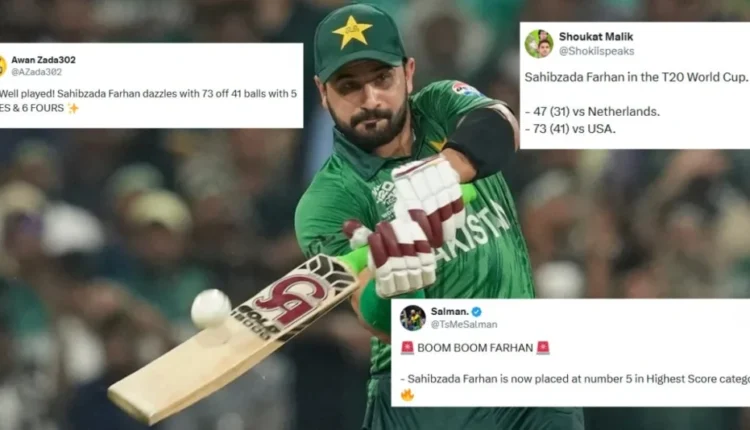Click the '47 (31) vs Netherlands' line

click(x=592, y=111)
